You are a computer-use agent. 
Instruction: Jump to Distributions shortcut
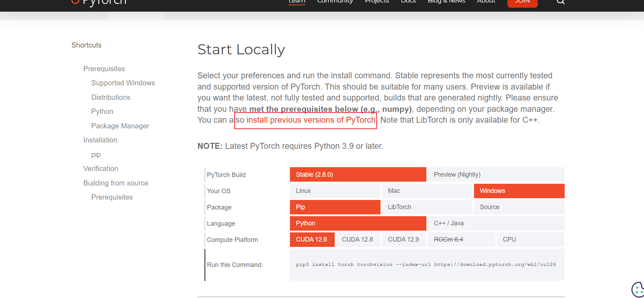tap(111, 97)
